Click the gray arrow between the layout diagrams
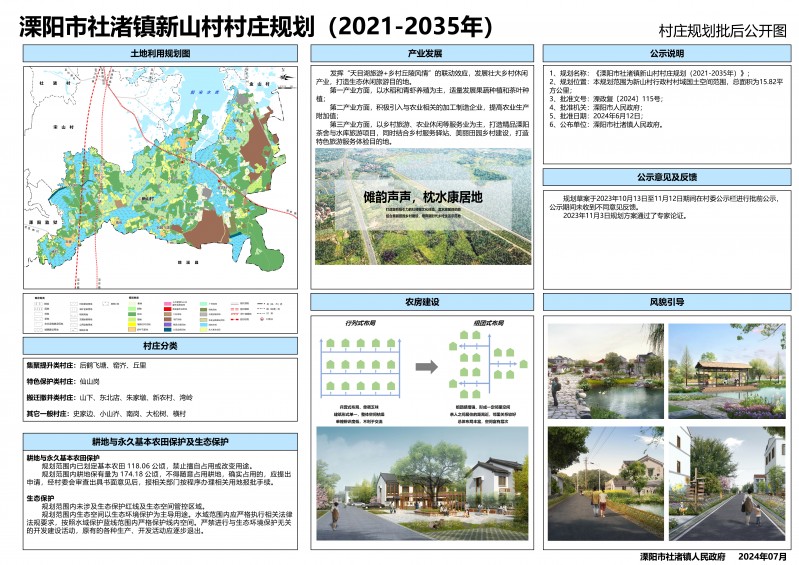This screenshot has height=565, width=799. coord(427,366)
